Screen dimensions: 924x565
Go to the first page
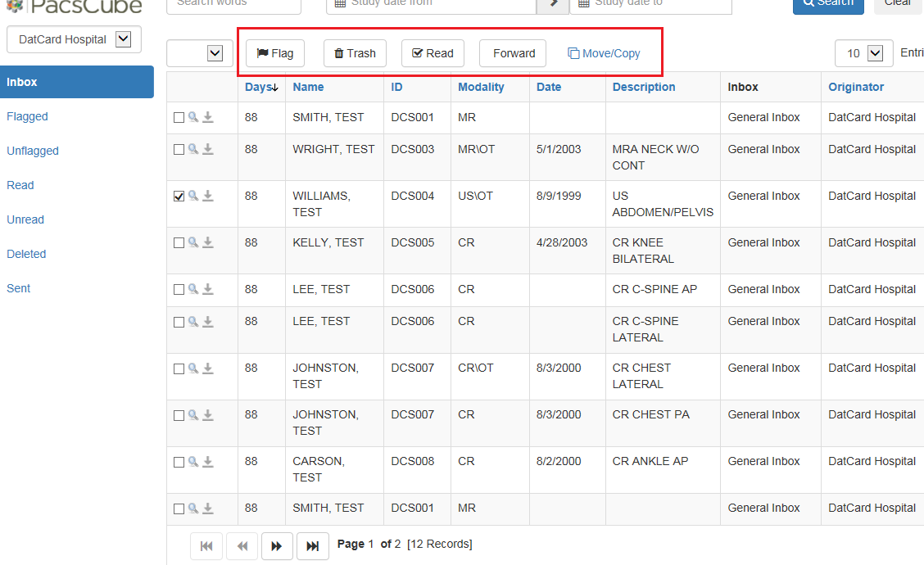[206, 546]
